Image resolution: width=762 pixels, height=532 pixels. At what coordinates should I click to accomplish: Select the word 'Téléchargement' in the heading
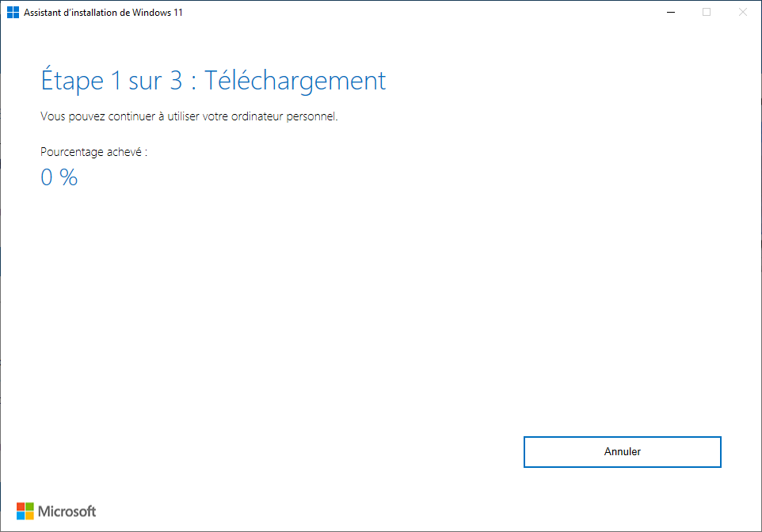[x=295, y=81]
